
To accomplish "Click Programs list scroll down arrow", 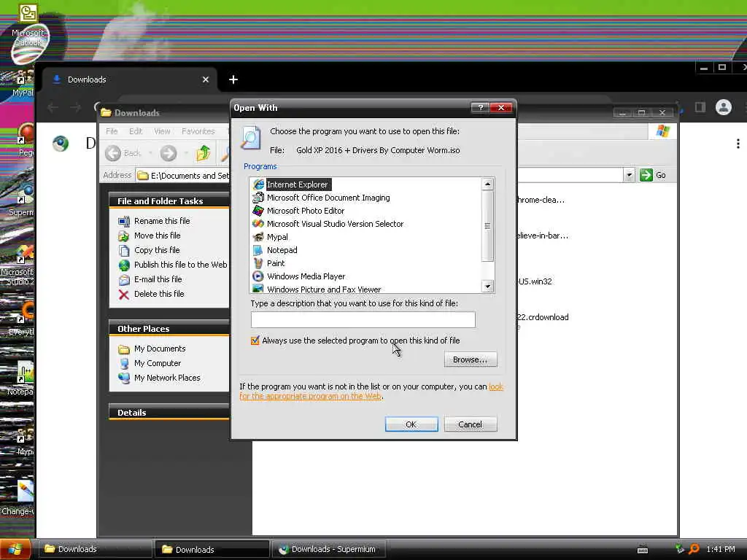I will coord(487,286).
